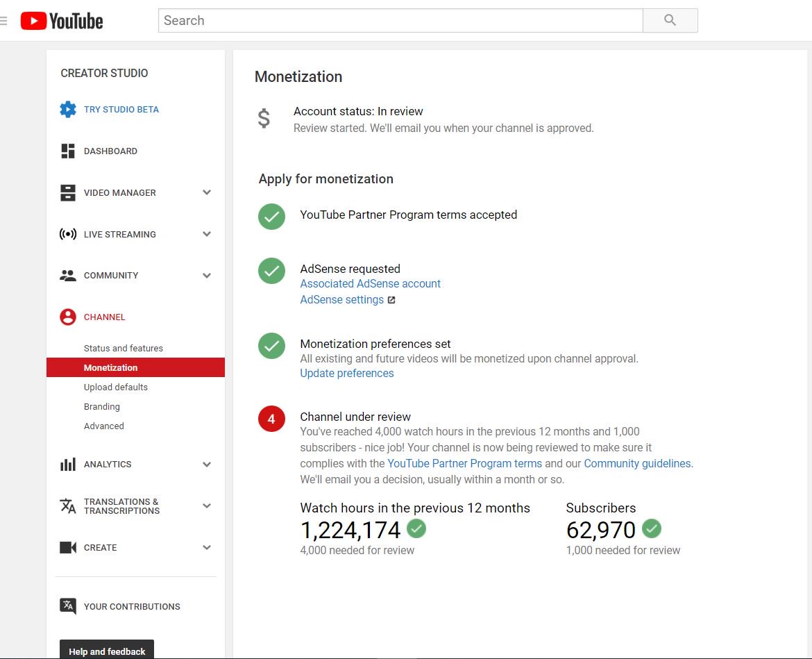Click '4,000 needed for review' text

pos(357,550)
